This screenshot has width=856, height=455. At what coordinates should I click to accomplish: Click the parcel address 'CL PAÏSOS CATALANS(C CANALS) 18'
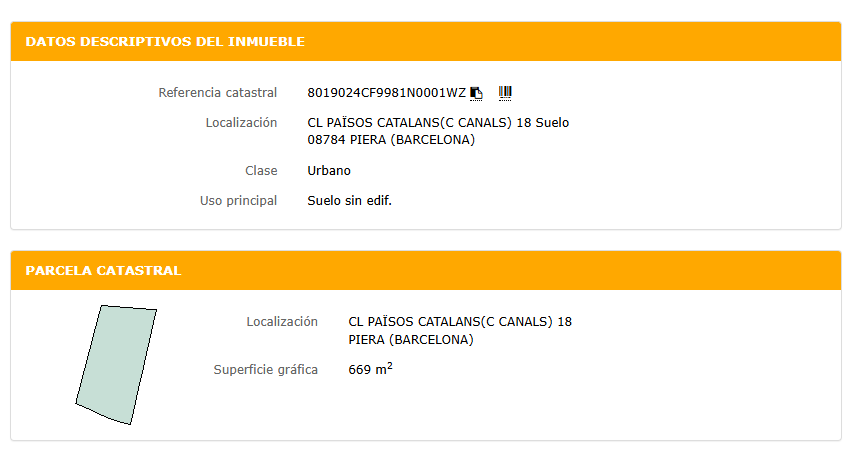[460, 322]
